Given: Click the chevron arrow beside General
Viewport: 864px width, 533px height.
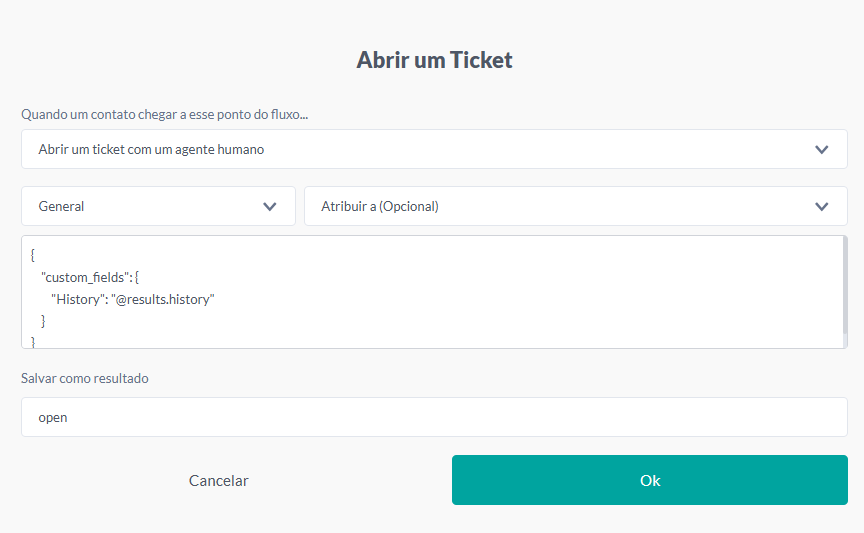Looking at the screenshot, I should 269,206.
